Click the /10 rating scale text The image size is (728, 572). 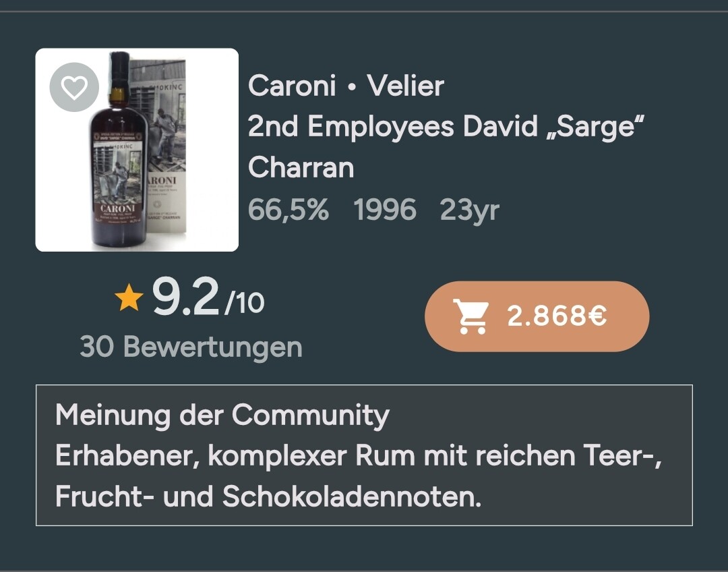click(x=244, y=303)
